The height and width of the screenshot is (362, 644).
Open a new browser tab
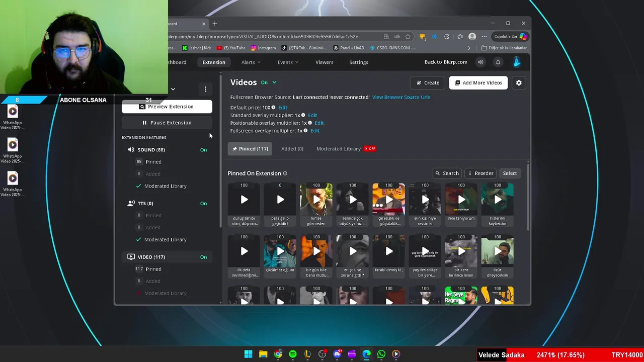[215, 24]
